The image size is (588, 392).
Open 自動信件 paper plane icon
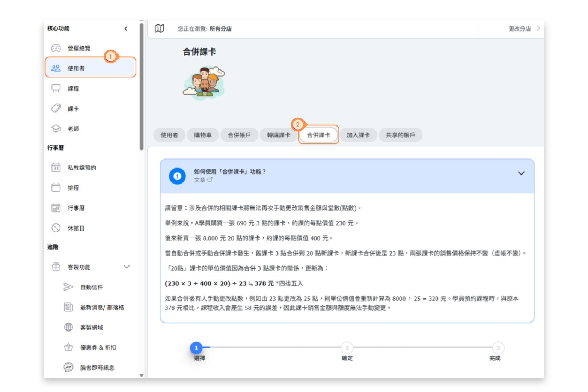68,287
